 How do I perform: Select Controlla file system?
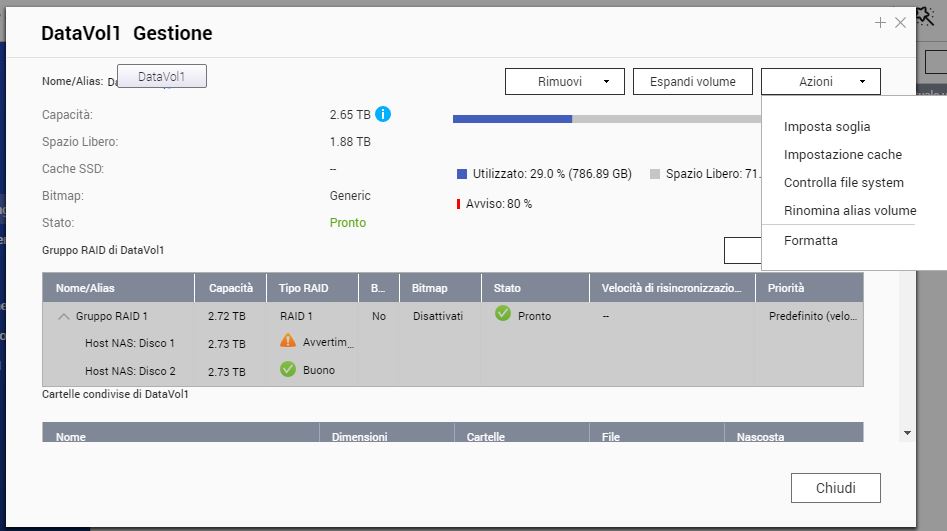tap(843, 183)
